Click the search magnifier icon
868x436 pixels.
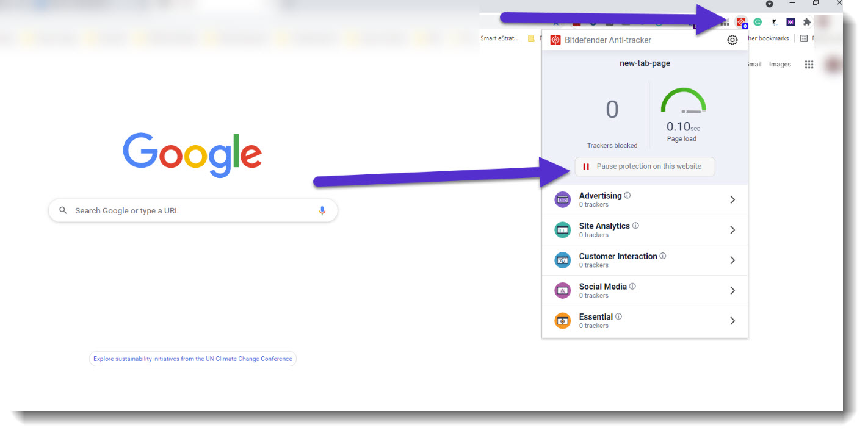click(x=63, y=210)
